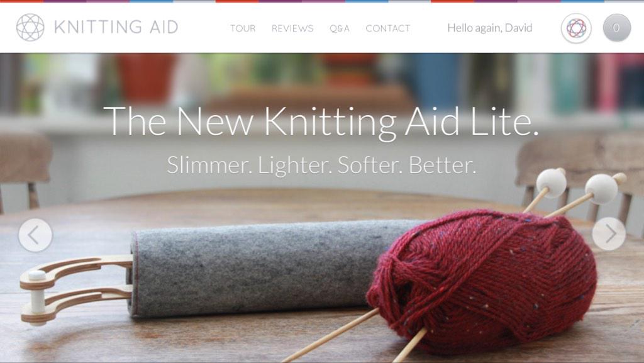The width and height of the screenshot is (644, 363).
Task: Open the Contact page link
Action: click(387, 28)
